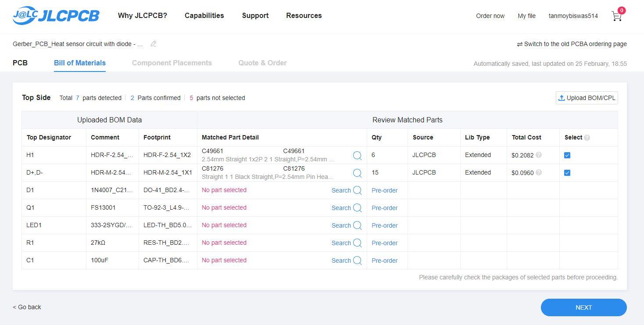Click search magnifier icon in Q1 row

coord(358,208)
